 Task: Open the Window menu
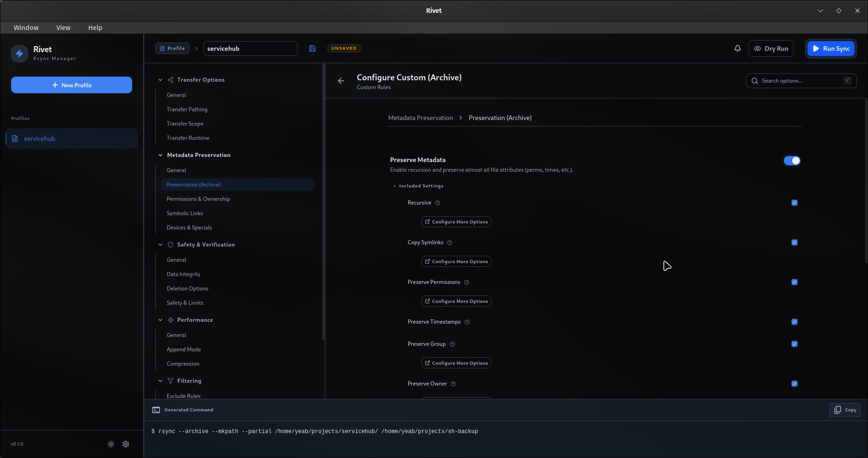26,28
